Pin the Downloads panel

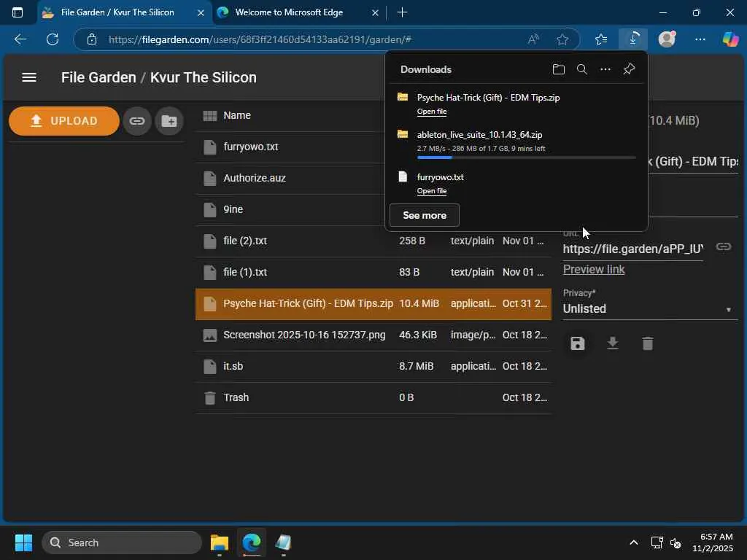629,69
